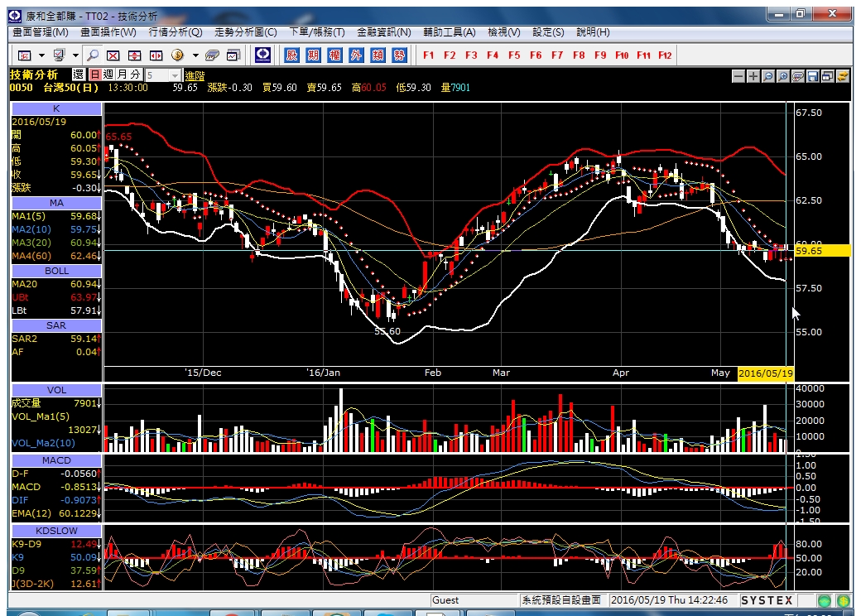Click the F12 shortcut button
861x616 pixels.
[665, 55]
